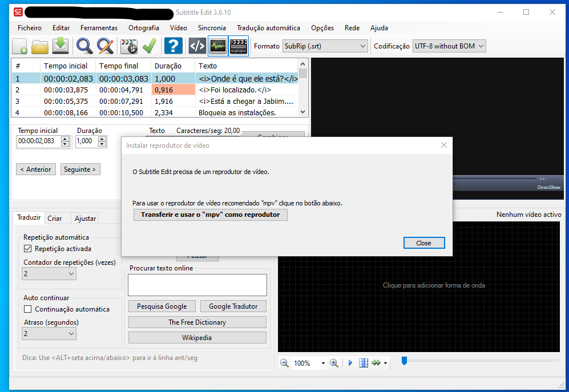Viewport: 569px width, 392px height.
Task: Open Find with the magnifier icon
Action: [84, 46]
